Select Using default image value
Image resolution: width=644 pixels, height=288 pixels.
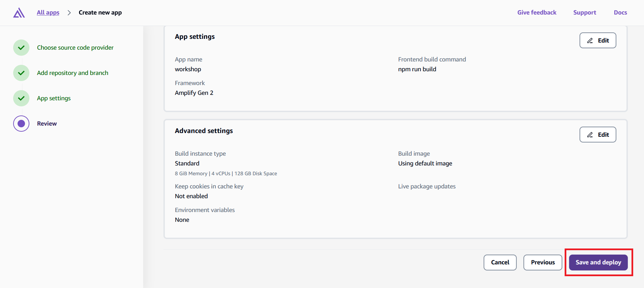pyautogui.click(x=425, y=163)
